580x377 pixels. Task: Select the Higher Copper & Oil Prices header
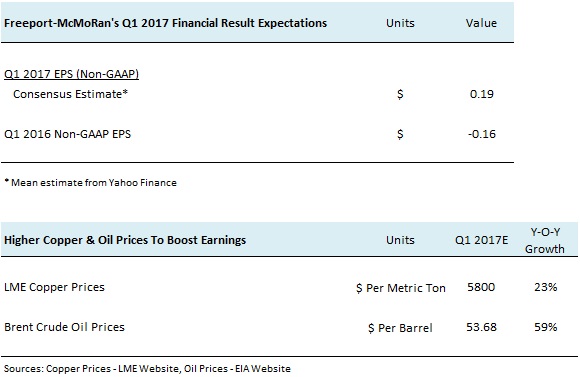coord(125,240)
